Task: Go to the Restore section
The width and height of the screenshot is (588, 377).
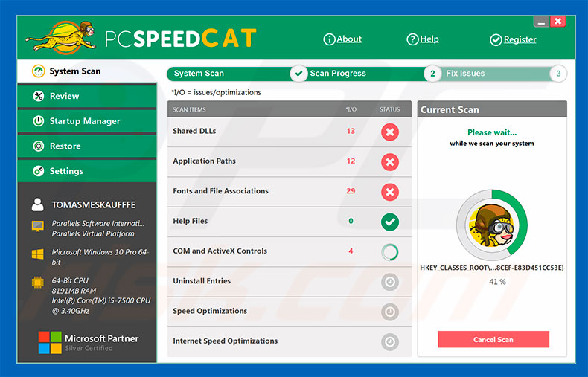Action: [87, 146]
